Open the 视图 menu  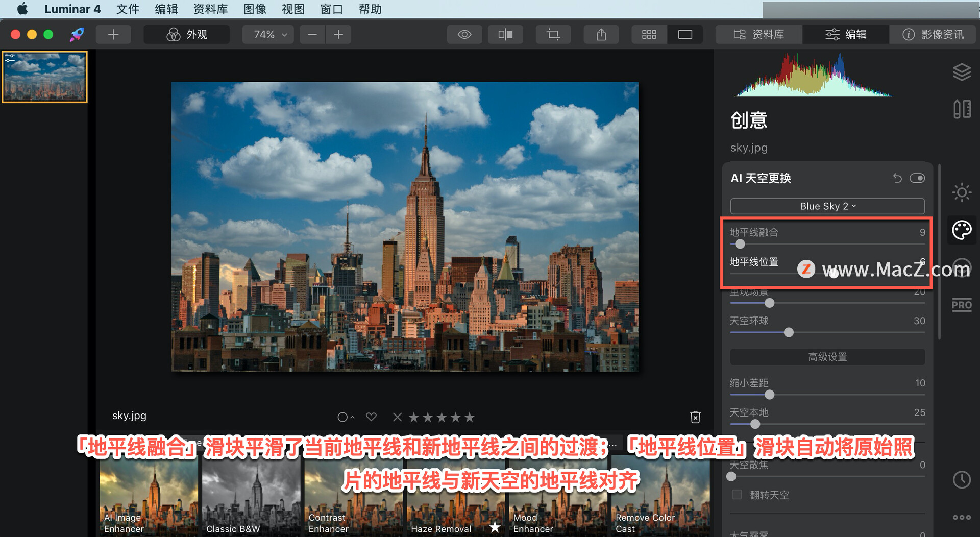[x=293, y=9]
